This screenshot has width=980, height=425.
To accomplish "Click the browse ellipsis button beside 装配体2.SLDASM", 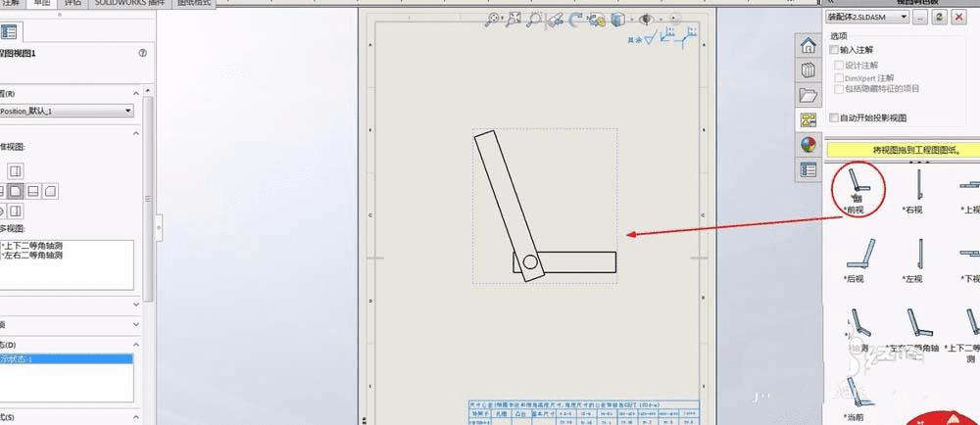I will coord(919,17).
